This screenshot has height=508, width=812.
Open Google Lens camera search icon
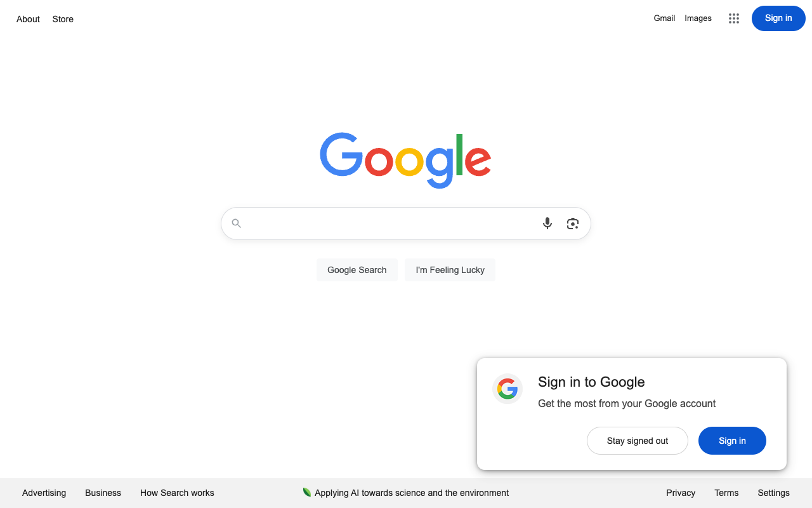point(573,224)
